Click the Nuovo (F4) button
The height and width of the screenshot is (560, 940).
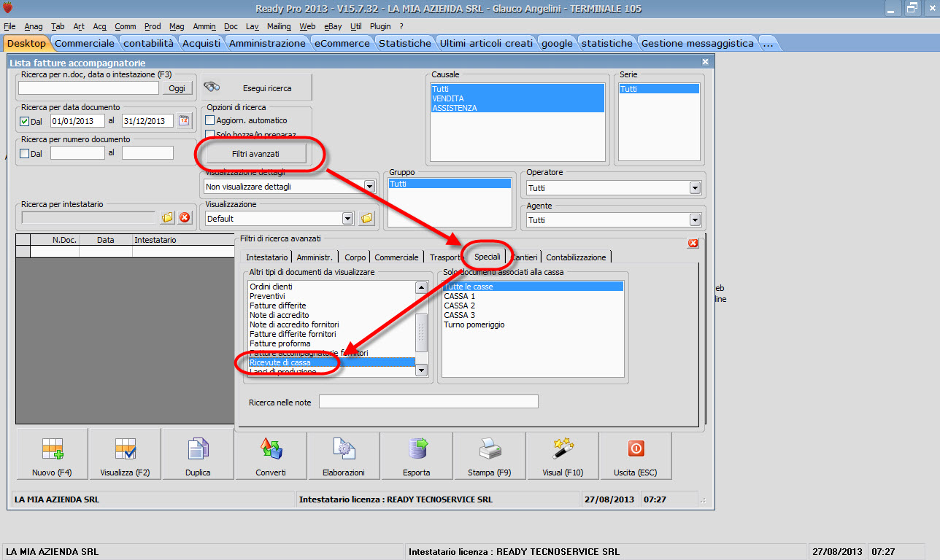point(52,454)
